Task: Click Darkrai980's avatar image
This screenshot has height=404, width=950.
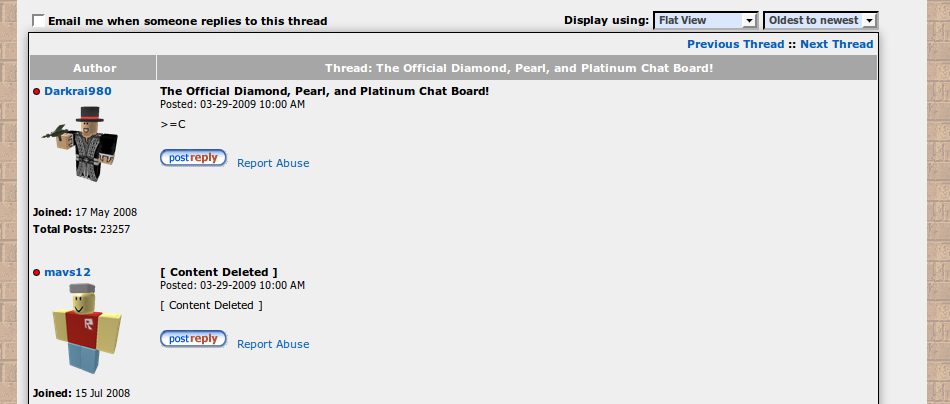Action: 81,143
